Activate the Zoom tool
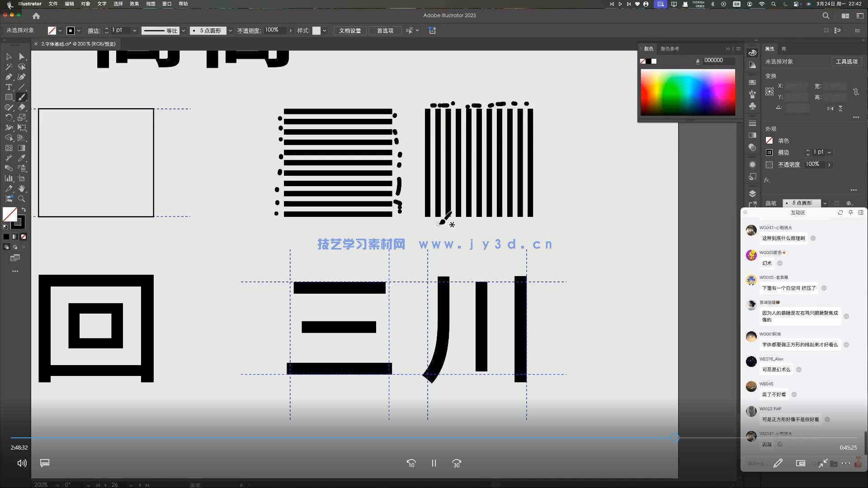Screen dimensions: 868x488 tap(22, 198)
